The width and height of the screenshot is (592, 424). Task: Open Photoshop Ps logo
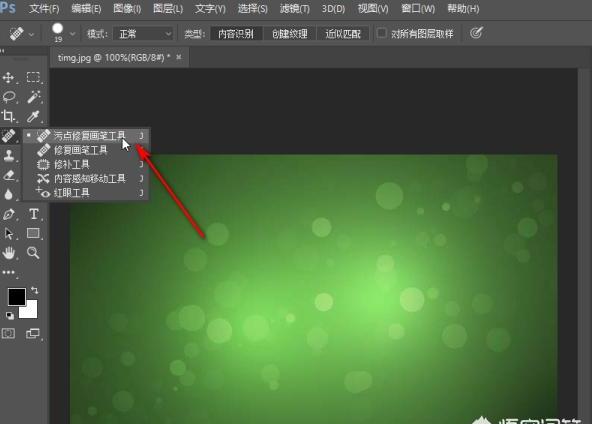click(x=8, y=8)
